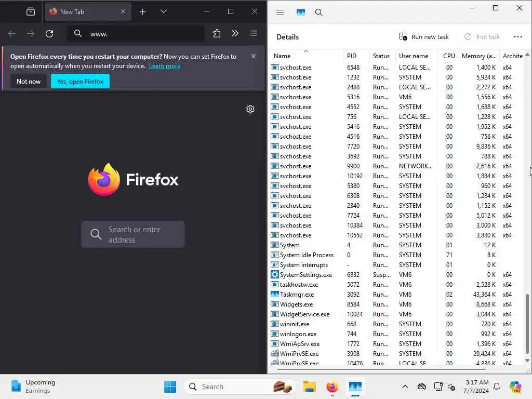Click horizontal scrollbar in Details list
Screen dimensions: 532x399
coord(383,369)
